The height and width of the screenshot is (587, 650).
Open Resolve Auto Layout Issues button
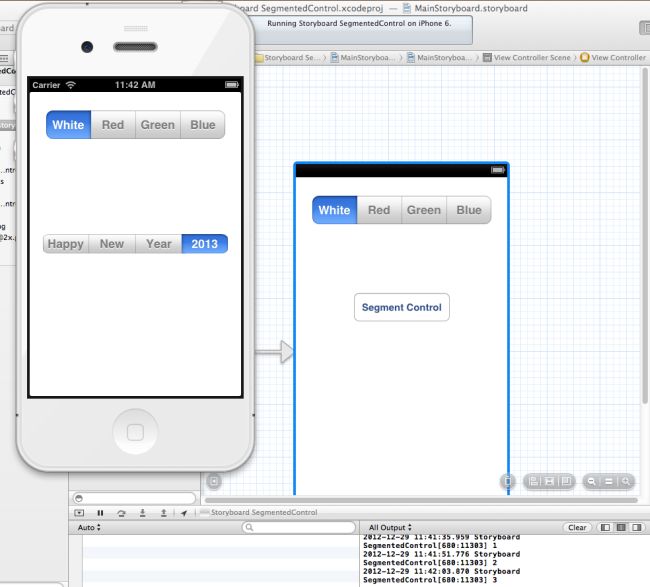pos(565,481)
